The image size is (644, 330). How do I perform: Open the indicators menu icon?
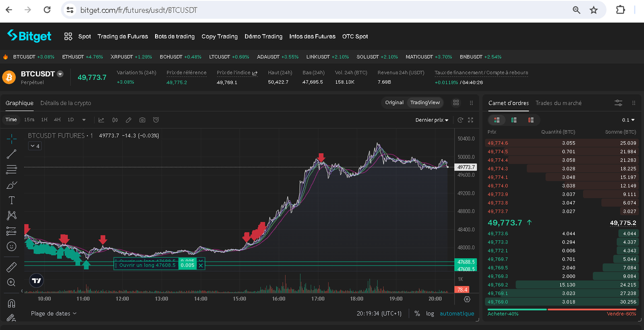[x=101, y=120]
